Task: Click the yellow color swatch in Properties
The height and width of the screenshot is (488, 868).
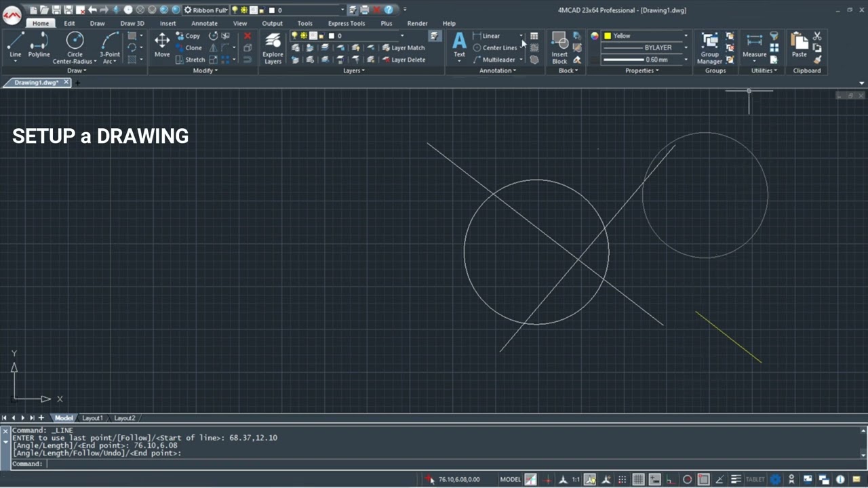Action: [608, 36]
